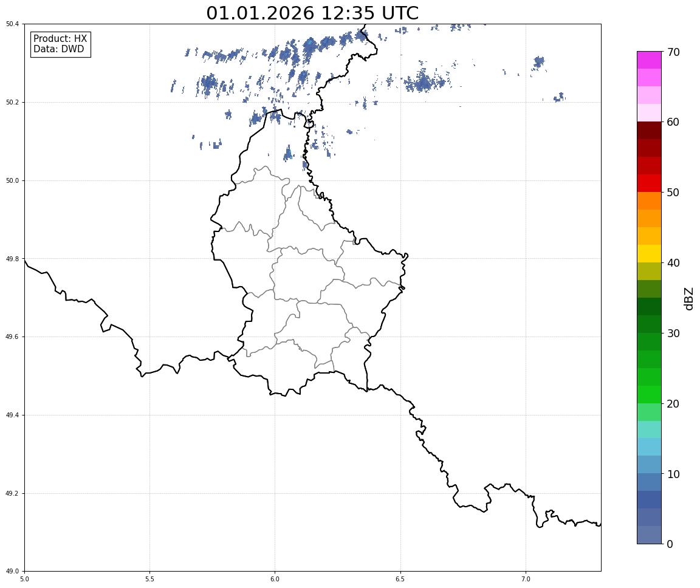Click longitude axis label 6.5
Viewport: 700px width, 588px height.
tap(400, 579)
